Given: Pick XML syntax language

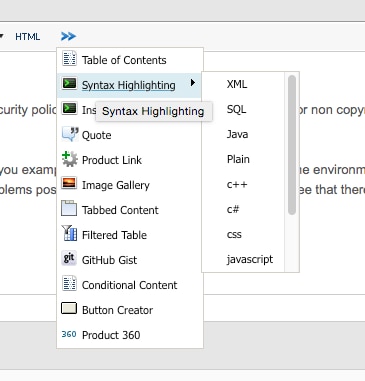Looking at the screenshot, I should tap(243, 84).
